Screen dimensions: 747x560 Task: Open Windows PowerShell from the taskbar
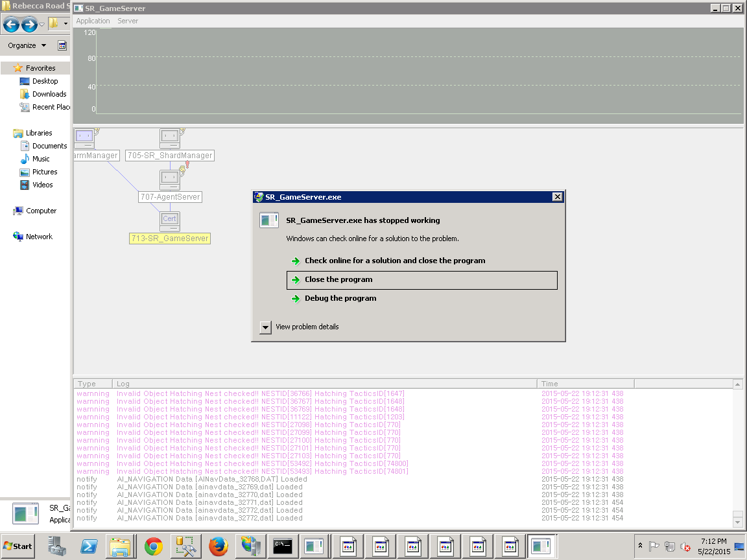coord(89,546)
